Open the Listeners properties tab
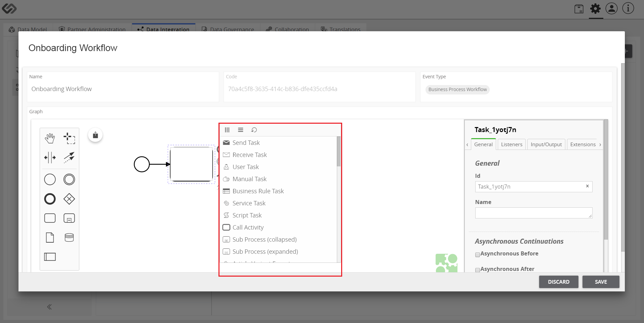This screenshot has width=644, height=323. 512,144
